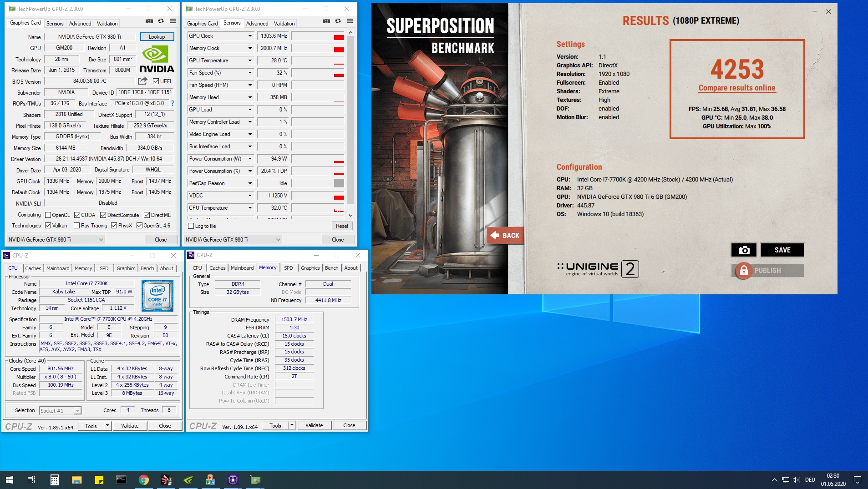Toggle the PhysX checkbox

(x=114, y=226)
